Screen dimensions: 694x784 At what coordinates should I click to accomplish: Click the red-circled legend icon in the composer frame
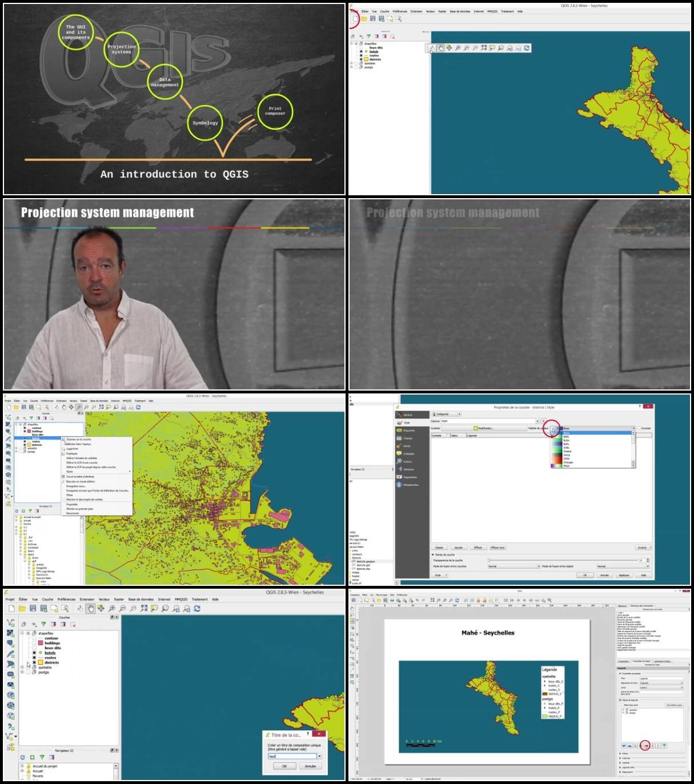[645, 746]
